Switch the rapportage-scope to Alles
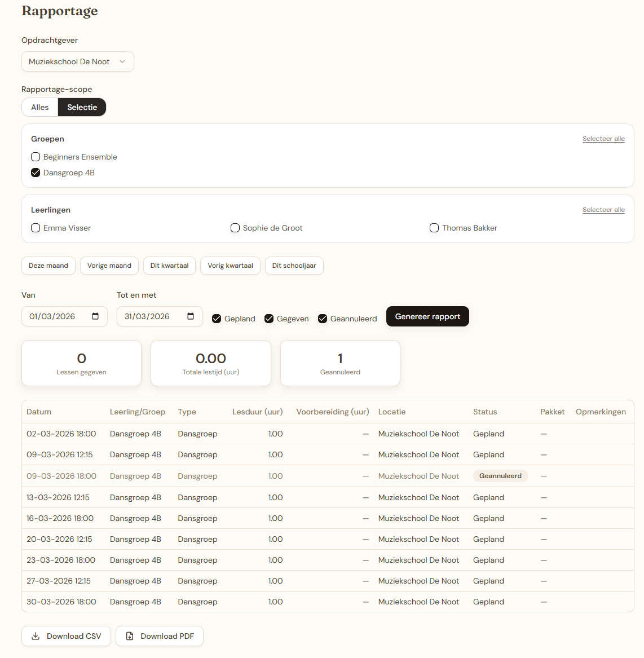The height and width of the screenshot is (658, 644). coord(39,107)
